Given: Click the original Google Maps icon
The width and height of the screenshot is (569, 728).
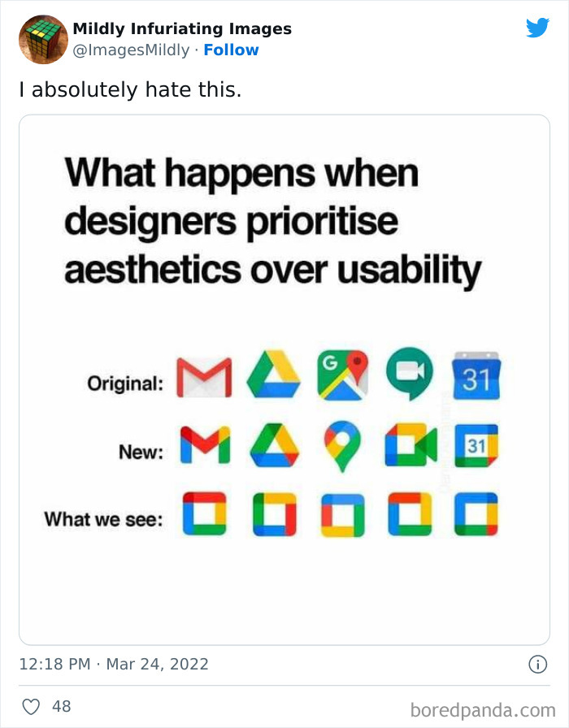Looking at the screenshot, I should point(343,376).
